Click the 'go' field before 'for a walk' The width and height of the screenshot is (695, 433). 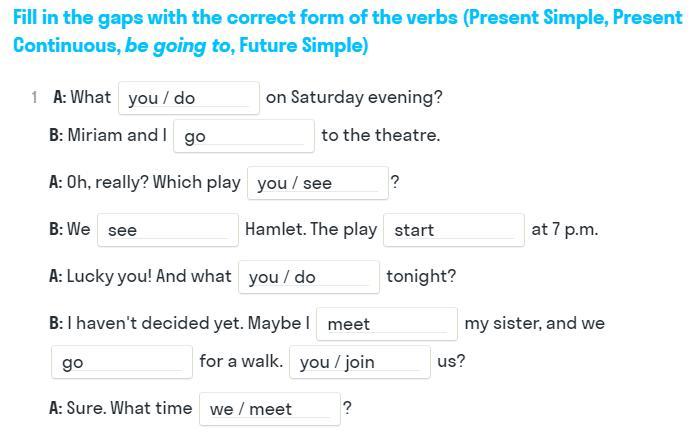point(121,362)
